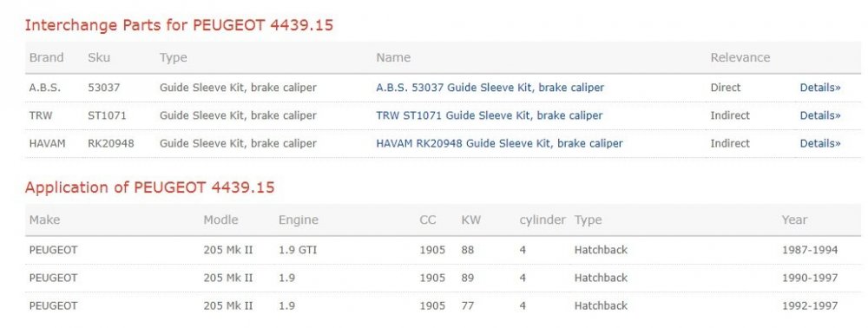This screenshot has height=328, width=868.
Task: Click the Name column header
Action: click(x=393, y=57)
